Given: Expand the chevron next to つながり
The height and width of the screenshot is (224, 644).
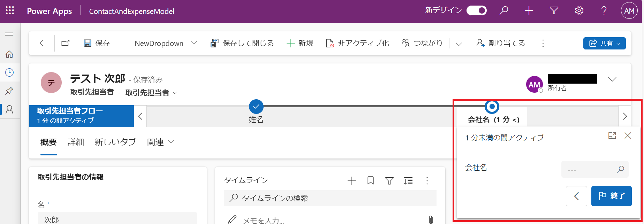Looking at the screenshot, I should pos(459,44).
